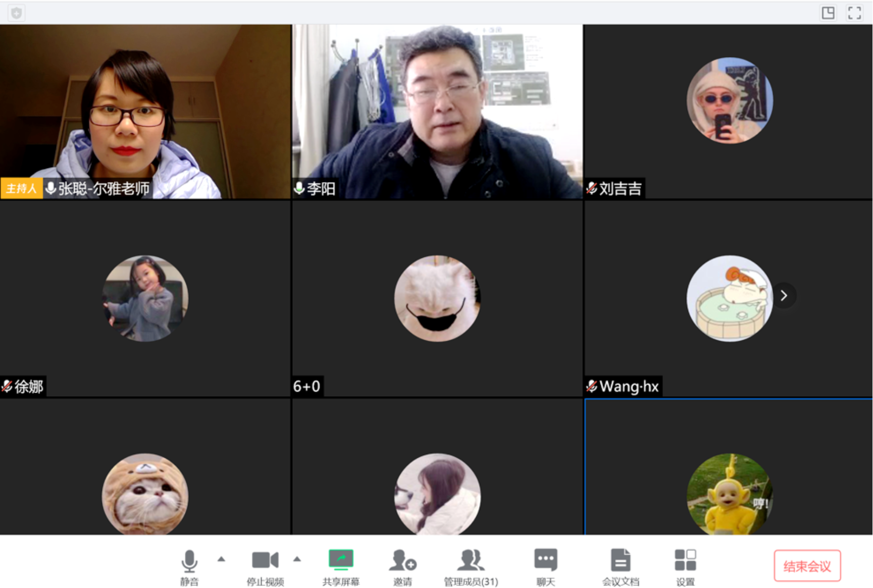Click the muted mic icon of 刘吉吉
The height and width of the screenshot is (588, 873).
591,189
